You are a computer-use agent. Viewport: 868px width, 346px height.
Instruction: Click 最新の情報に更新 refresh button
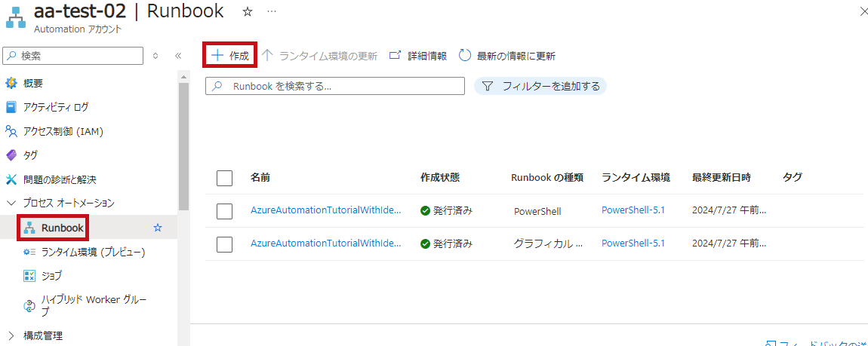click(x=507, y=55)
